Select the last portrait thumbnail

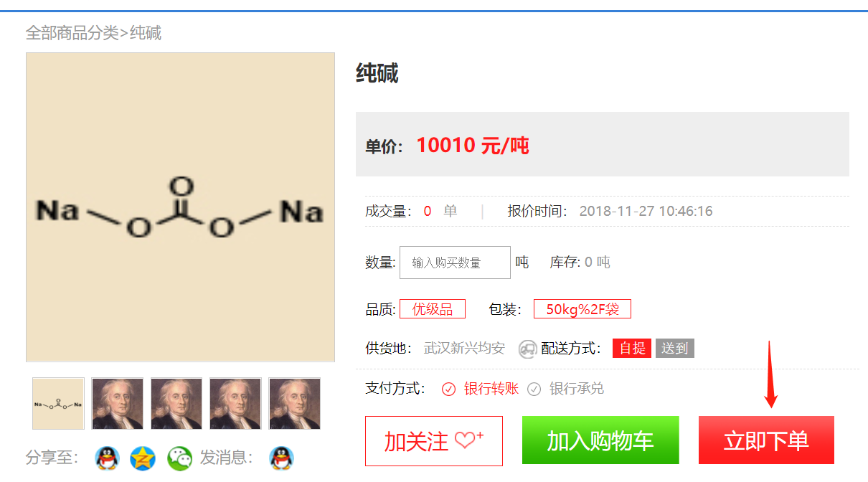click(294, 404)
